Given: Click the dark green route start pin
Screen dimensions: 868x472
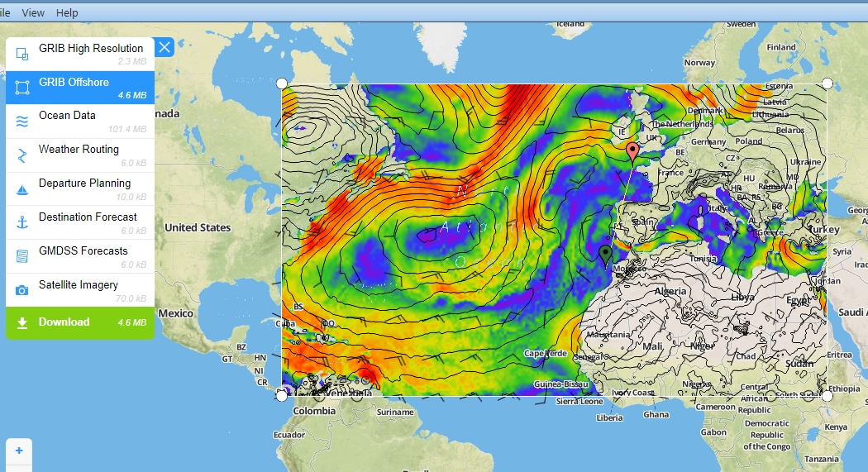Looking at the screenshot, I should (606, 254).
